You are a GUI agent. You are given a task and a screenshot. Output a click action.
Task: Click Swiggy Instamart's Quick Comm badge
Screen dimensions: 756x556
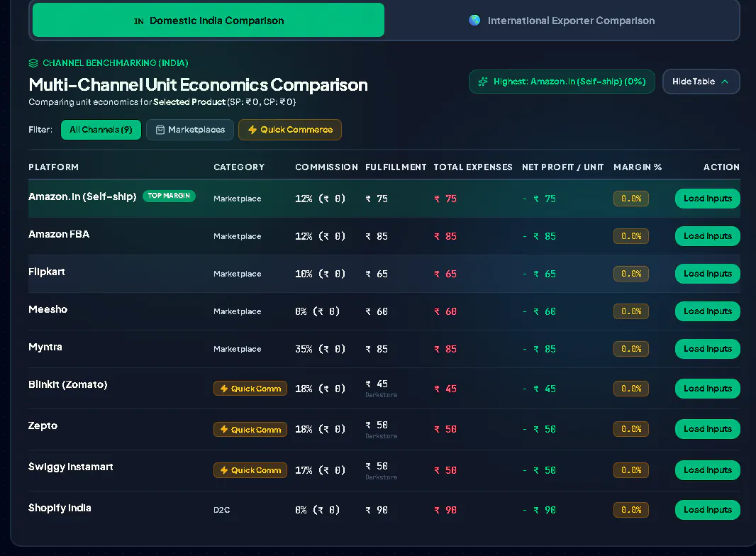250,470
